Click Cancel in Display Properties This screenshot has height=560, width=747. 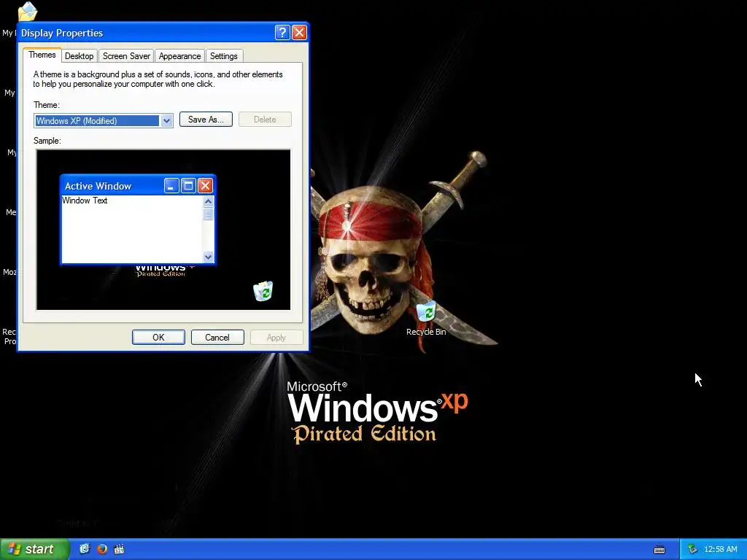[x=217, y=337]
